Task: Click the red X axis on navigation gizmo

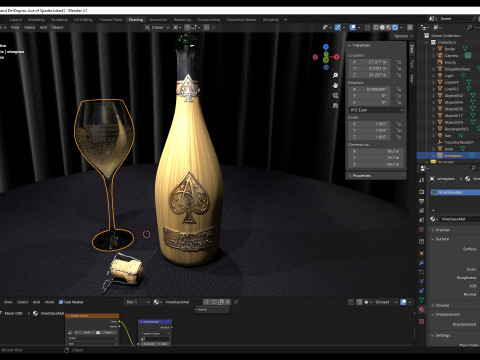Action: [x=337, y=57]
